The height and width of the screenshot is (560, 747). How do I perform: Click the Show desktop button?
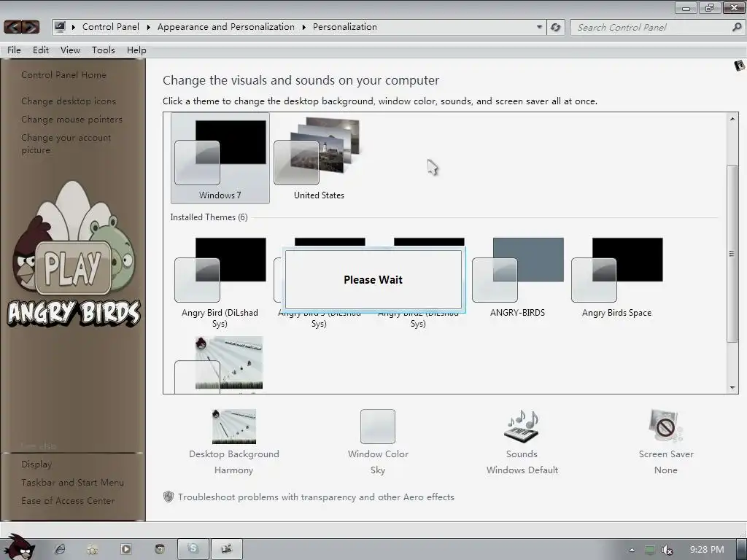pyautogui.click(x=741, y=549)
